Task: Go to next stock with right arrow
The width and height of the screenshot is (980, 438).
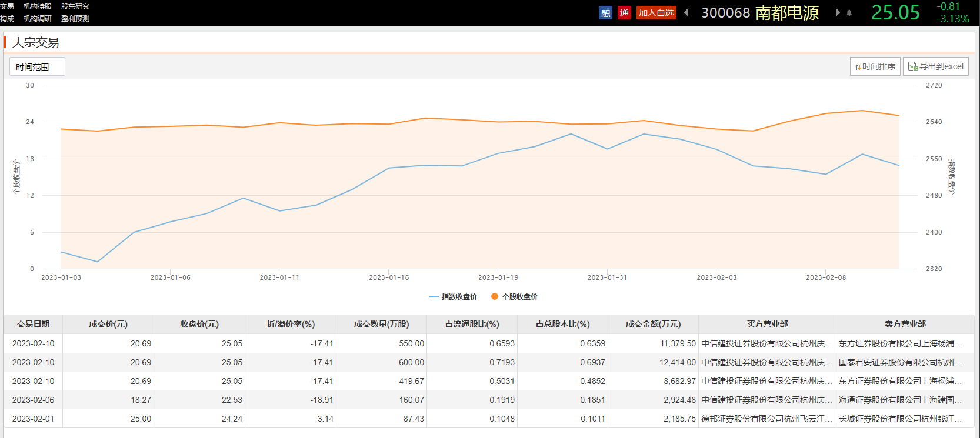Action: point(838,12)
